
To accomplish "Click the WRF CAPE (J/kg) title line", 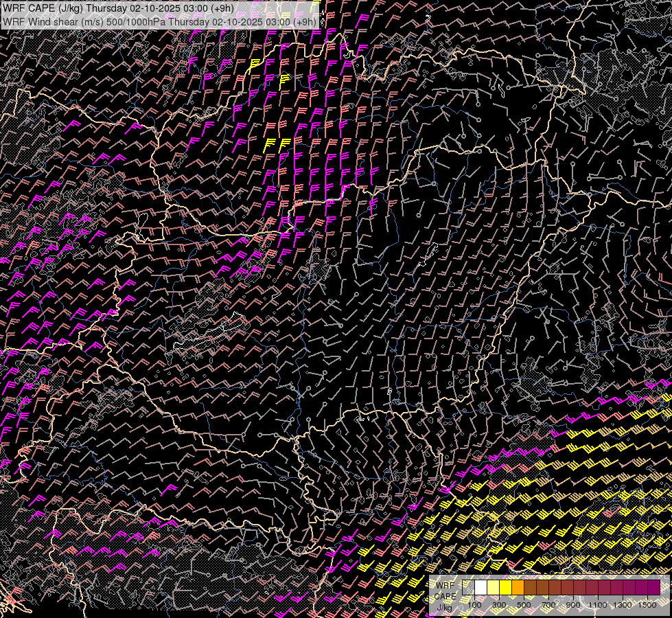I will (118, 8).
